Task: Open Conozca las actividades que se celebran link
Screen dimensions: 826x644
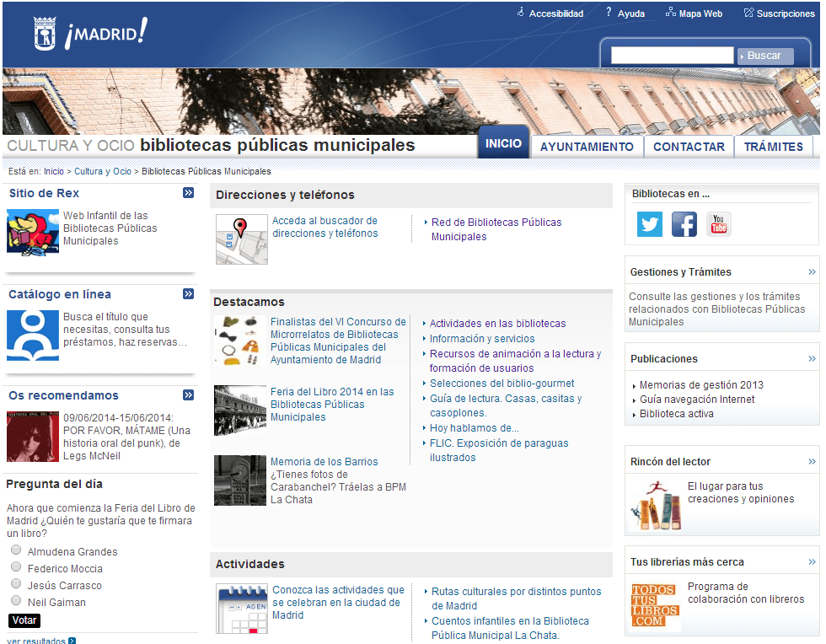Action: click(x=338, y=603)
